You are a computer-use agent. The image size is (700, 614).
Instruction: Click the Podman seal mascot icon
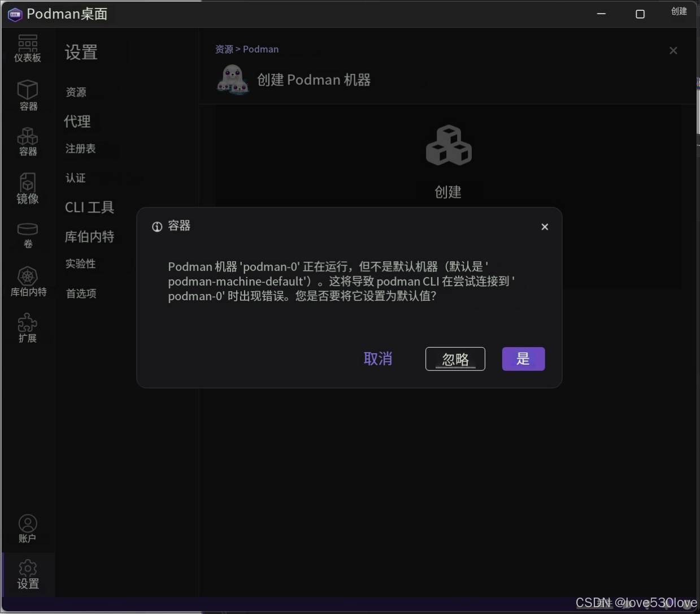click(x=233, y=79)
